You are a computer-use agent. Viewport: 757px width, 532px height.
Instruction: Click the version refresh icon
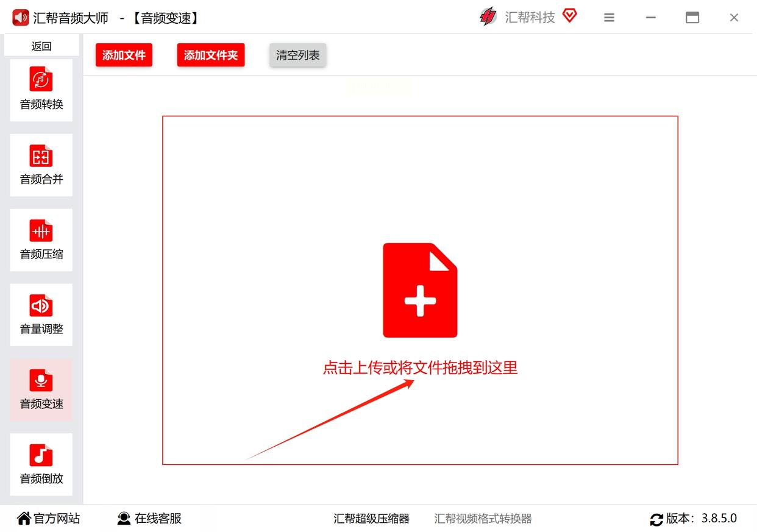tap(656, 520)
